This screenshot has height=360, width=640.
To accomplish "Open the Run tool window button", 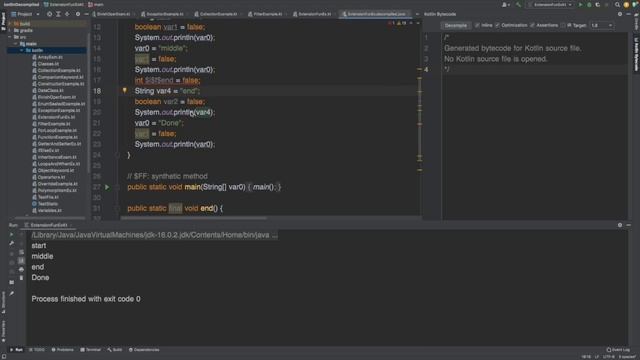I will (x=16, y=350).
